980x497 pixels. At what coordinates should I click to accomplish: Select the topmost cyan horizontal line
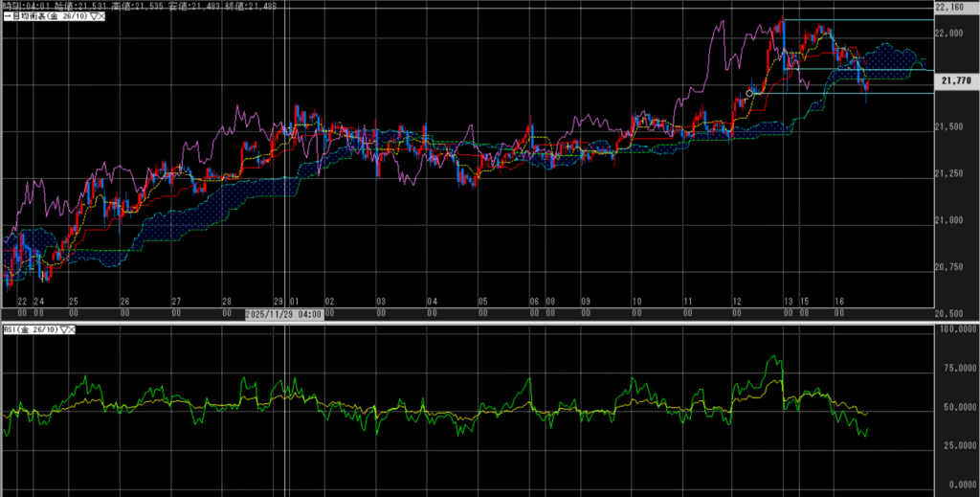click(x=861, y=20)
